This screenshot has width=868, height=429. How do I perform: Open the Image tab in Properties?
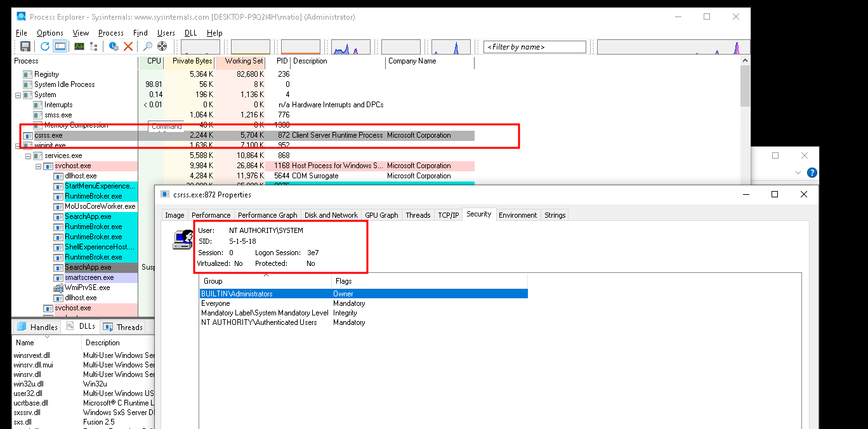(174, 215)
